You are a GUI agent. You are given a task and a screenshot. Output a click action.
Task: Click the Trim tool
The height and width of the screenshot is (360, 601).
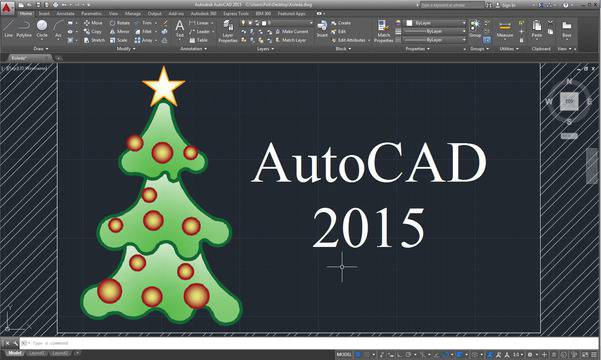143,23
